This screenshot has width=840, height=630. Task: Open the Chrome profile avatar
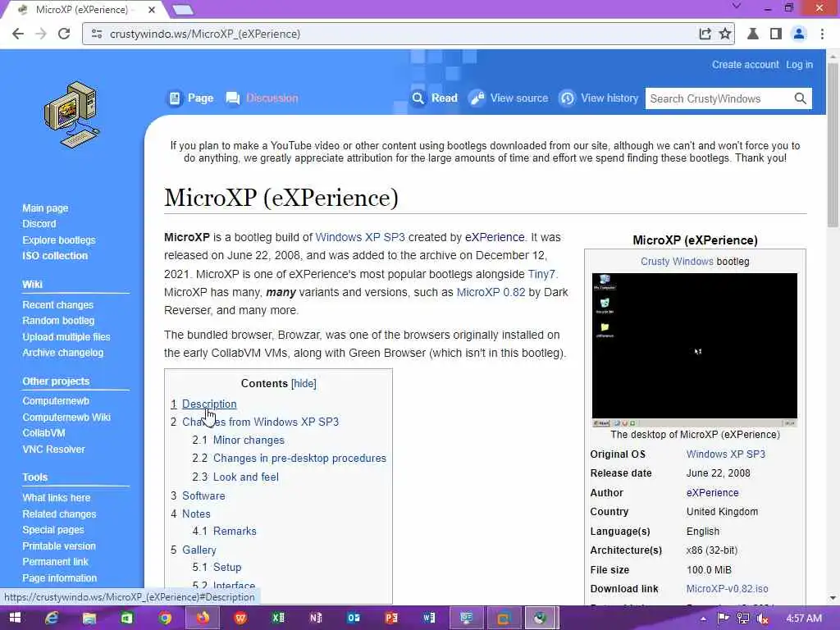799,34
